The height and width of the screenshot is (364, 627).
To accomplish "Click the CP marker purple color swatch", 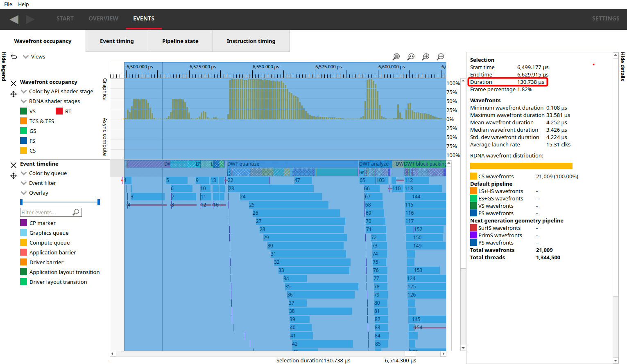I will [24, 223].
